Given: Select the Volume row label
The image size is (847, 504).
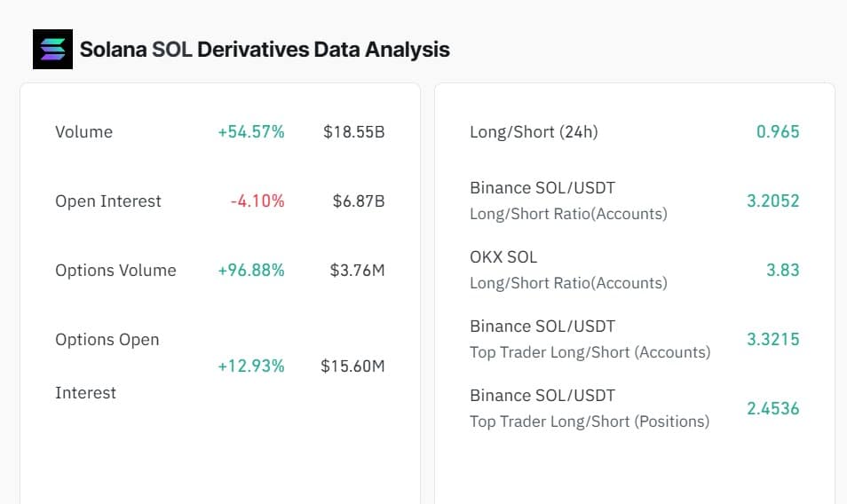Looking at the screenshot, I should tap(83, 132).
